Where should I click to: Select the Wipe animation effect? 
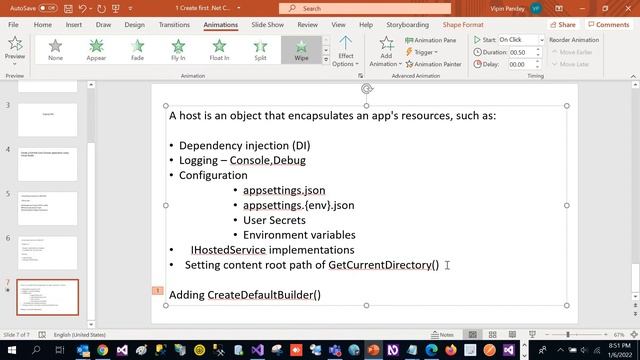[x=301, y=50]
